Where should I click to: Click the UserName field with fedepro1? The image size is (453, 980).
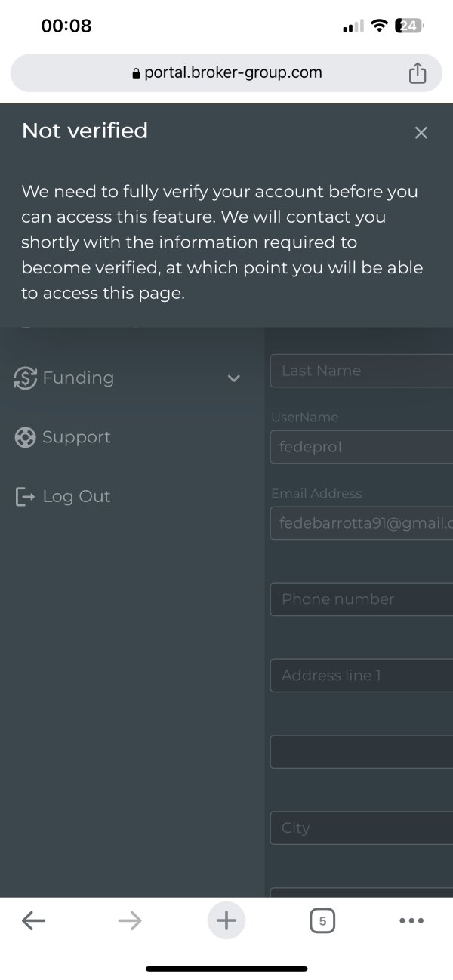362,447
